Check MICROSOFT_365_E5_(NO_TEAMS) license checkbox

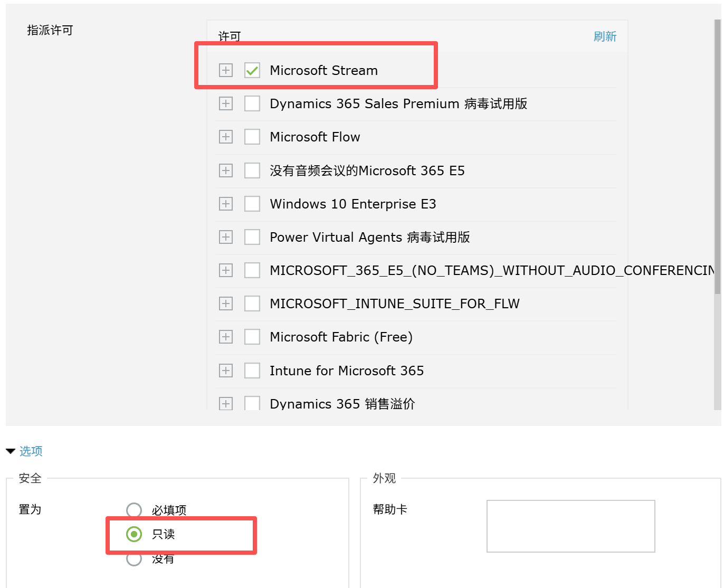pos(252,270)
